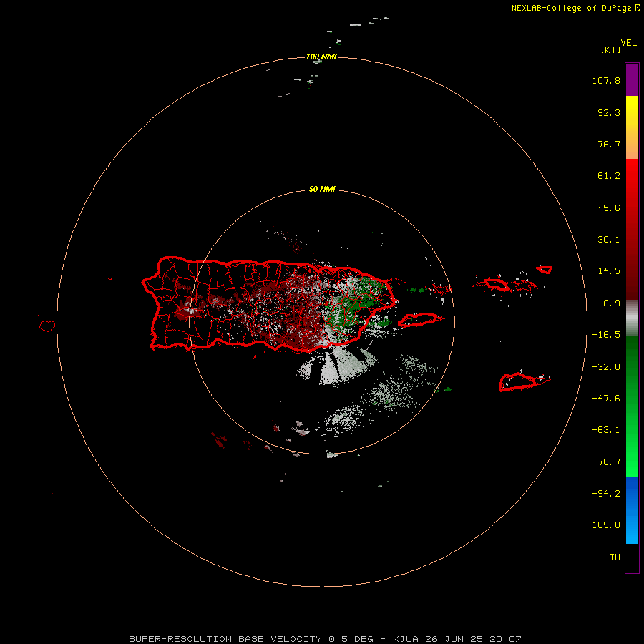Viewport: 644px width, 644px height.
Task: Click the -94.2 velocity scale value
Action: coord(606,493)
